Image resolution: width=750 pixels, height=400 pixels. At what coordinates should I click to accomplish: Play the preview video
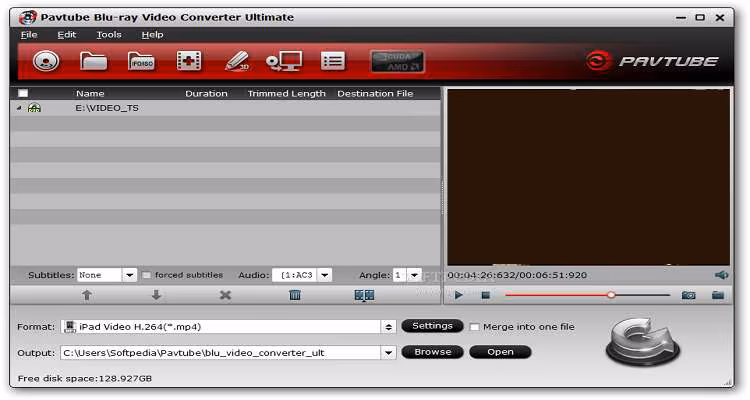tap(459, 295)
